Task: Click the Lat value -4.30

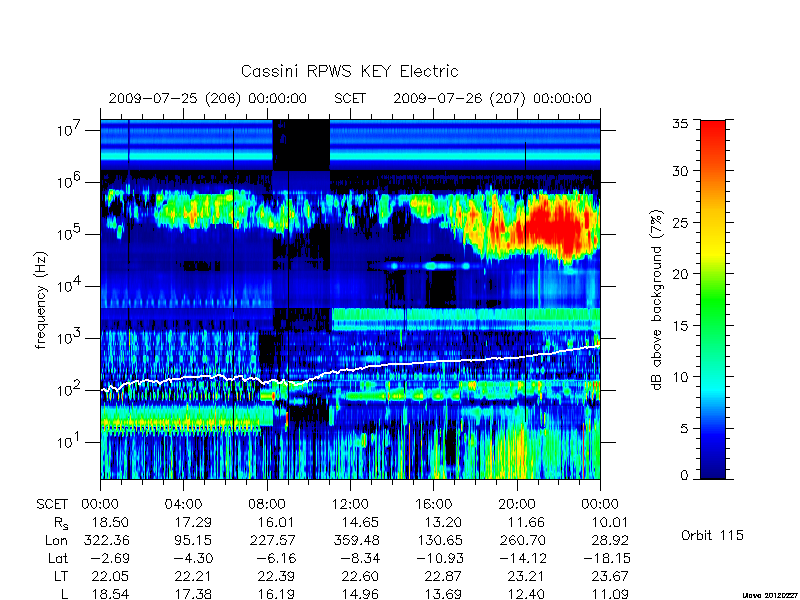Action: pos(193,558)
